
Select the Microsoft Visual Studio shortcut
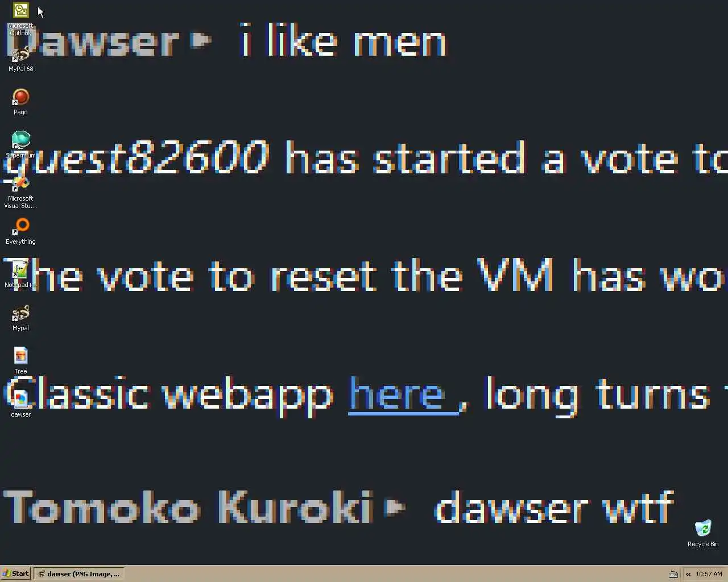coord(20,192)
